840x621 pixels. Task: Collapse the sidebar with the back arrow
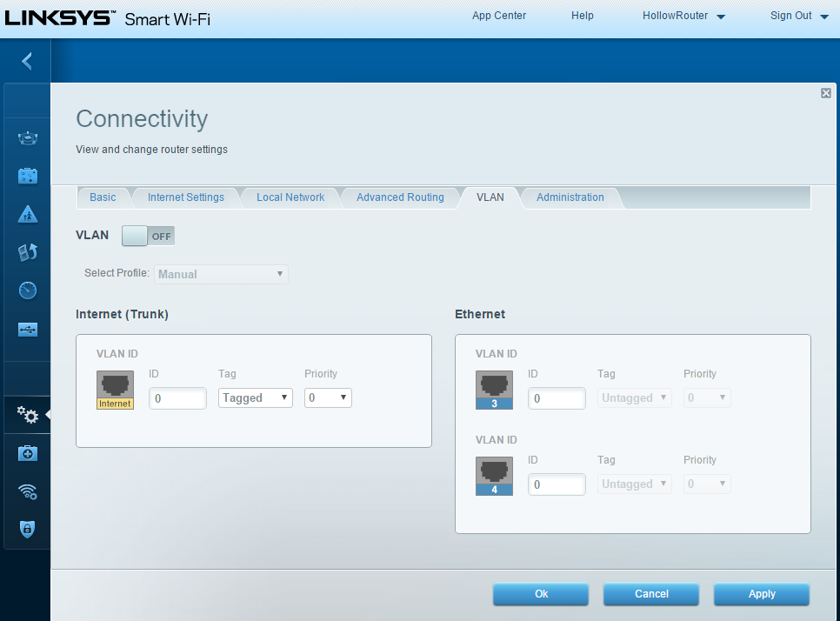[27, 61]
